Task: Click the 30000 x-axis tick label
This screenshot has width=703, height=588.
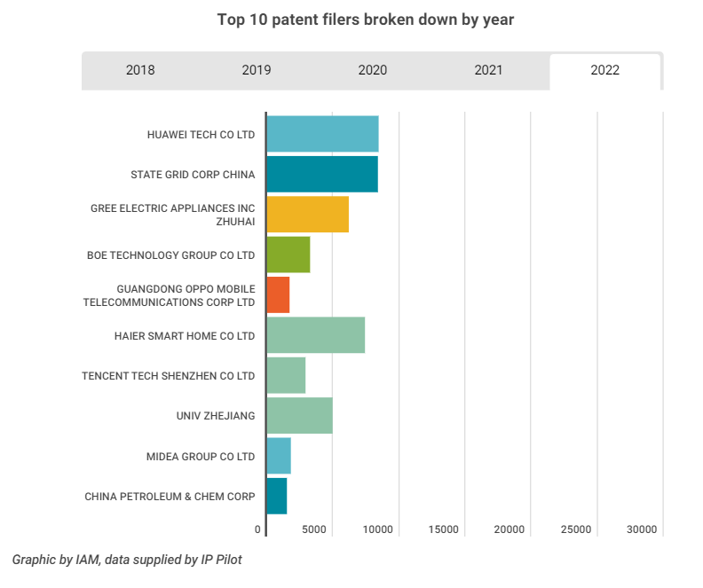Action: click(x=641, y=529)
